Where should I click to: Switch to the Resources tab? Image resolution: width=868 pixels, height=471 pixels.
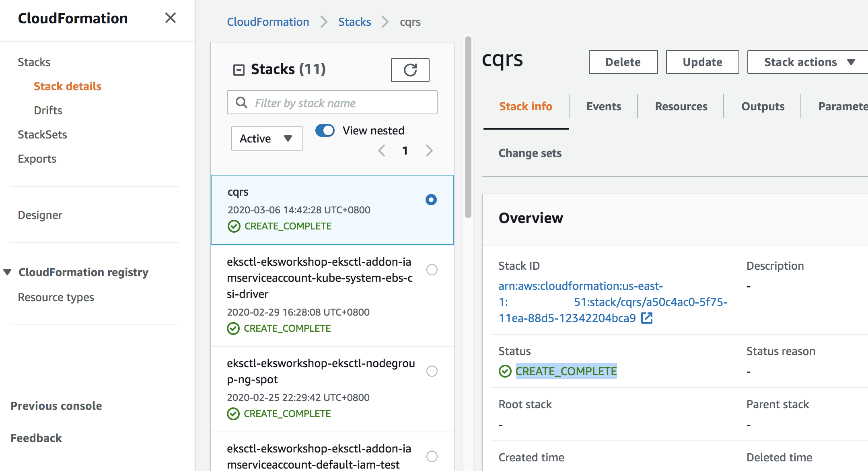(x=681, y=106)
